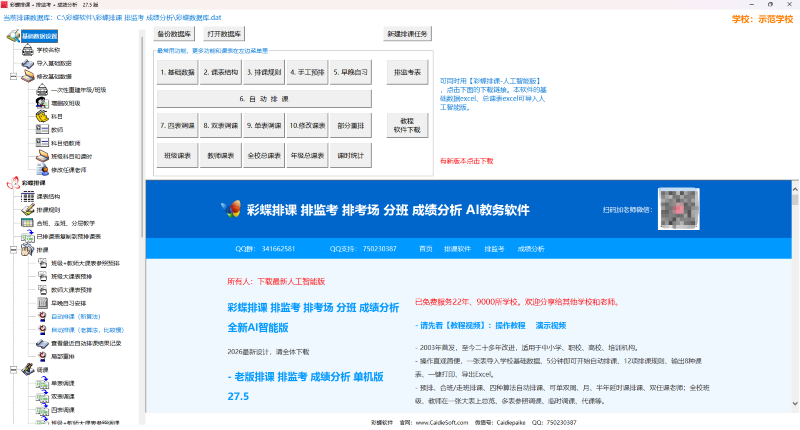The height and width of the screenshot is (430, 800).
Task: Click the 修改任课老师 person icon
Action: [42, 169]
